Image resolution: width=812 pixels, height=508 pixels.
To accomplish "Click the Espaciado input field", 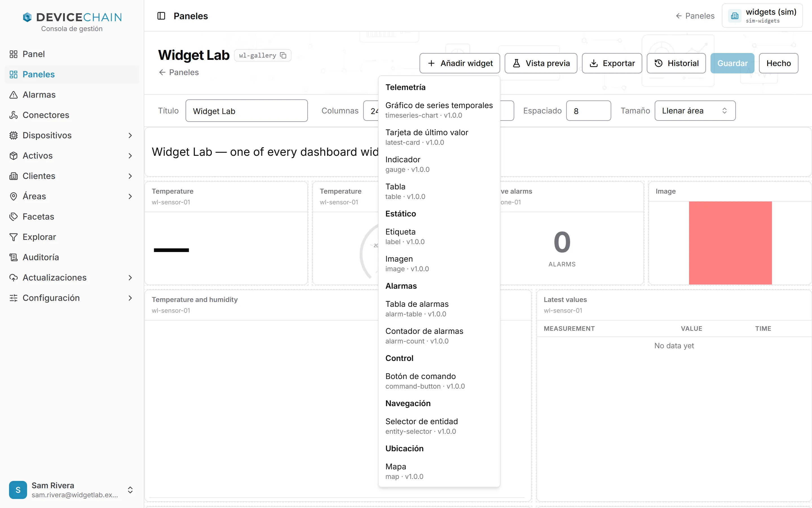I will point(588,111).
